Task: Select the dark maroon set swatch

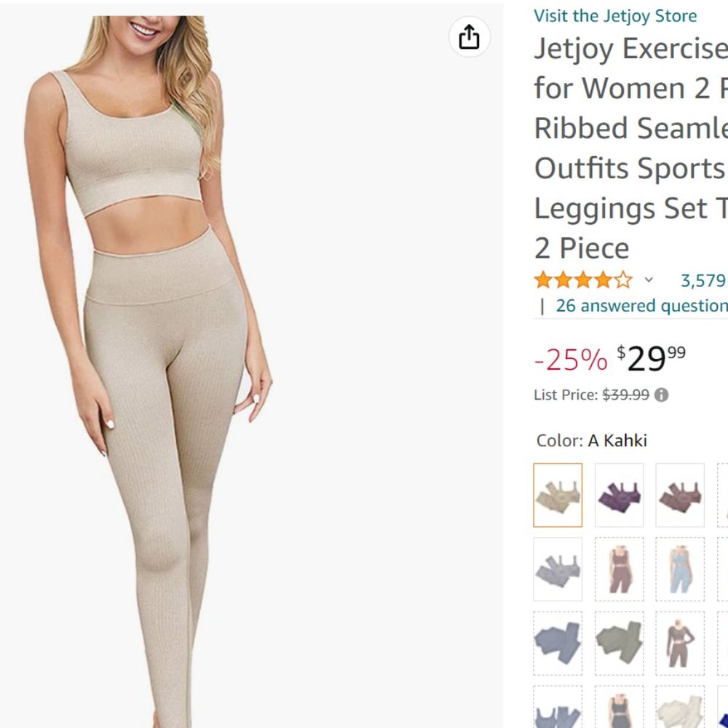Action: point(680,494)
